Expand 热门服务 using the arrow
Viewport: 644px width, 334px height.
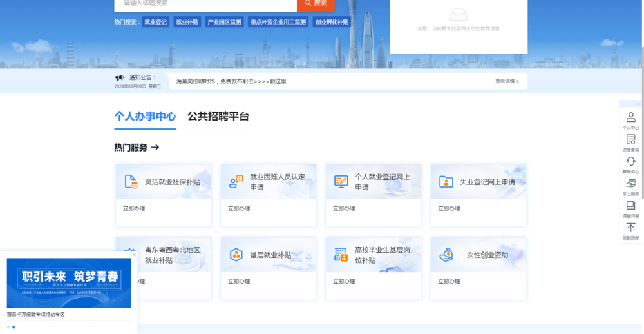[x=155, y=148]
